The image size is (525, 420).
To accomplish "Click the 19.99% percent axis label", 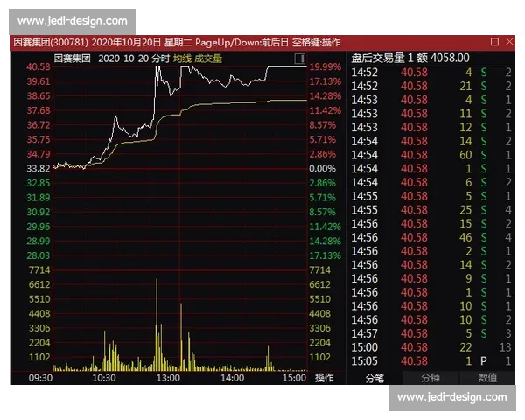I will [325, 67].
